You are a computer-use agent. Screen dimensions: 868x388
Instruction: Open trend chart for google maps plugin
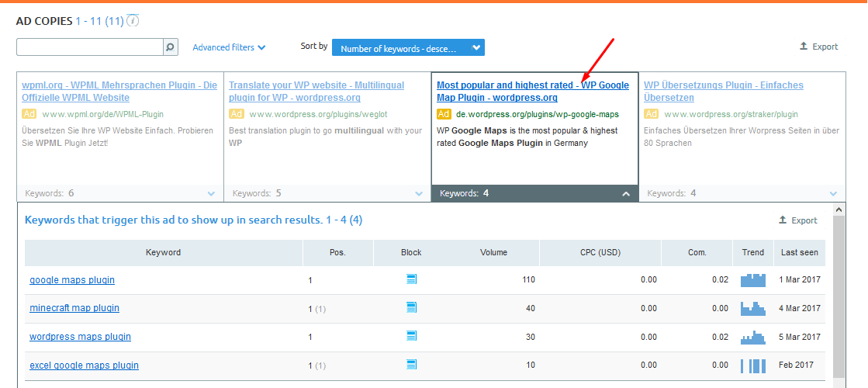(753, 279)
